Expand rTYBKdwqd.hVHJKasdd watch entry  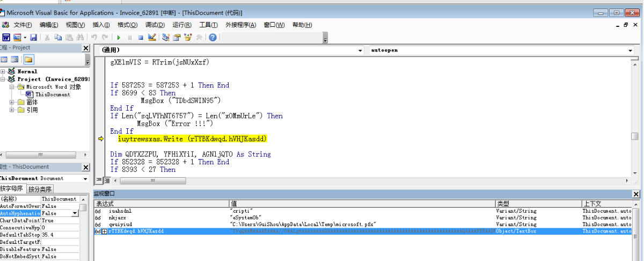coord(105,231)
